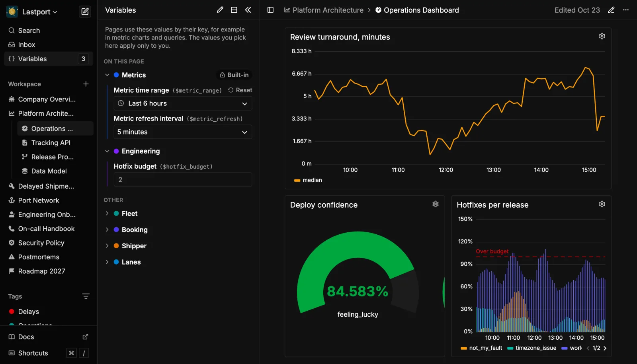Viewport: 637px width, 364px height.
Task: Open Deploy confidence settings gear
Action: [x=436, y=204]
